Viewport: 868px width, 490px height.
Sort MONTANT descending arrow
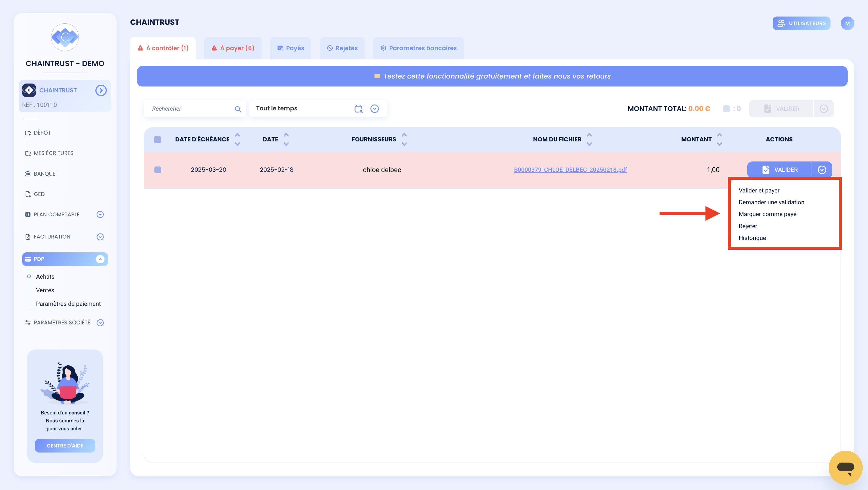(719, 144)
